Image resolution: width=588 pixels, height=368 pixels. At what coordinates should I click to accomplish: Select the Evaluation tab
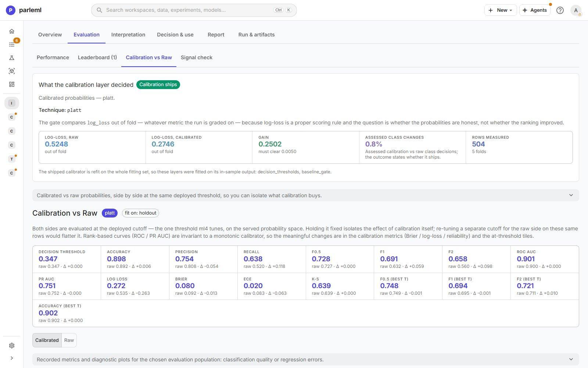pyautogui.click(x=86, y=35)
